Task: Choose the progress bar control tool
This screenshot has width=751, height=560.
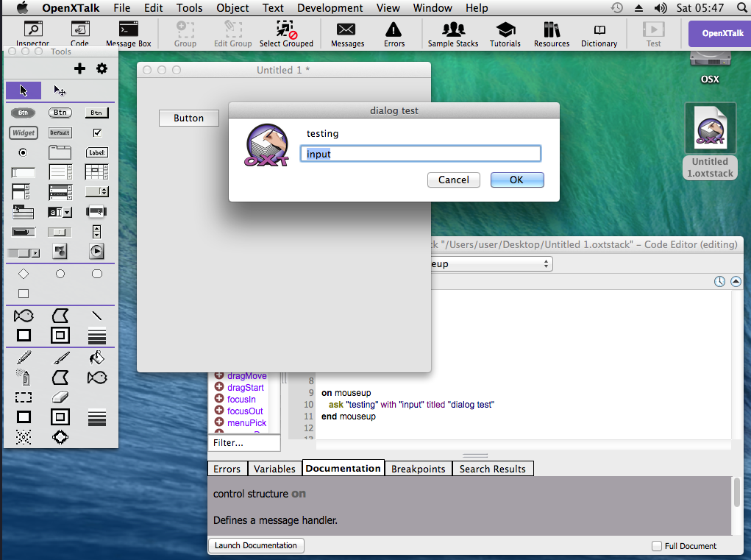Action: click(x=23, y=232)
